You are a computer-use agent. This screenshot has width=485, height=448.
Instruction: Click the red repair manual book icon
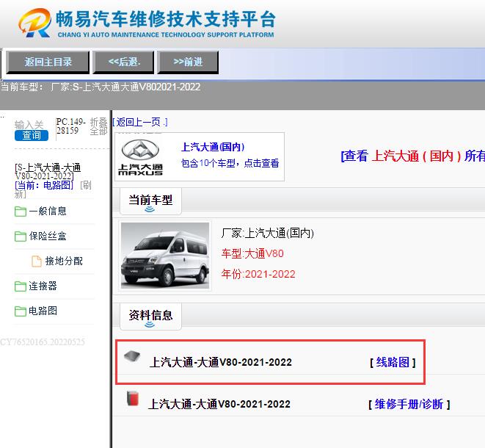133,398
